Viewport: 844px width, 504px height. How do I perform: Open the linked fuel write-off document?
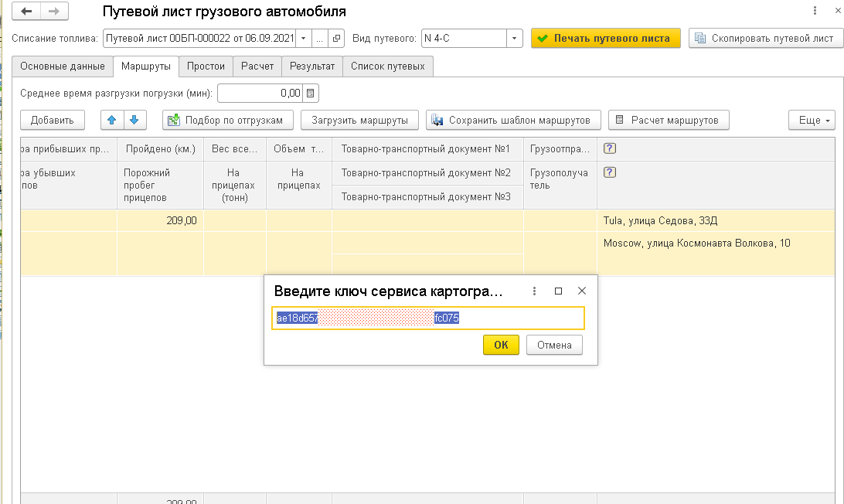336,38
